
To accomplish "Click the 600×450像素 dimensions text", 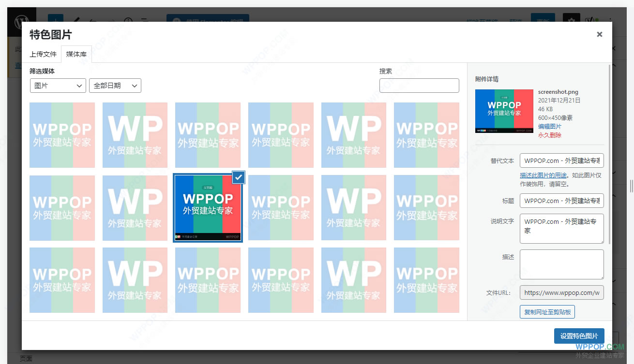I will pos(556,118).
